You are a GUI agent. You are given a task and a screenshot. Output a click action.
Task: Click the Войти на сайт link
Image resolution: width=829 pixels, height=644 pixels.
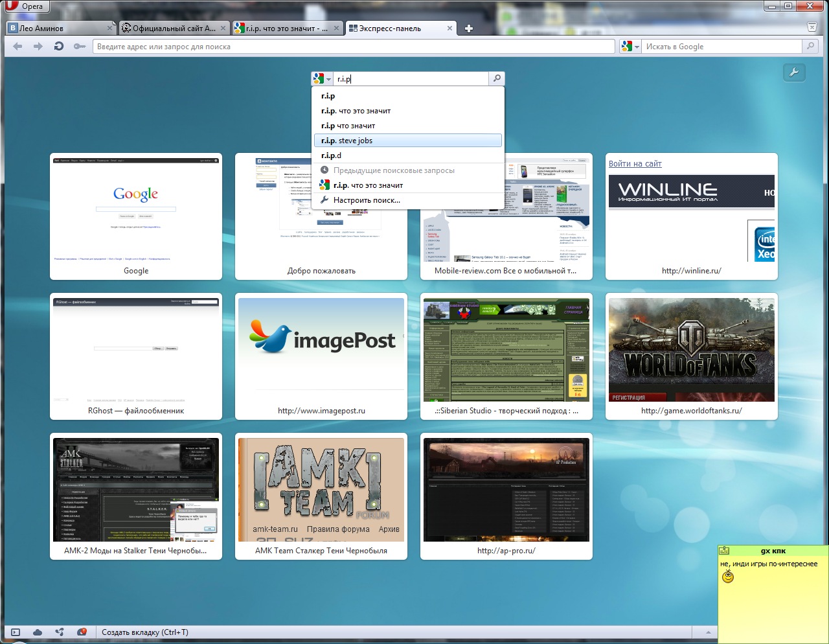tap(635, 164)
